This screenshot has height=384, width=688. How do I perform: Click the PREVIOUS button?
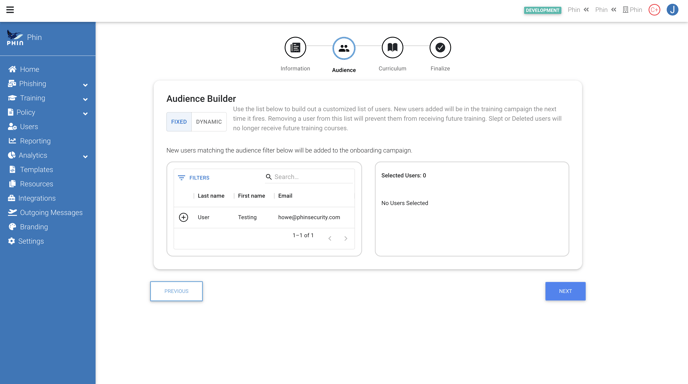click(176, 291)
